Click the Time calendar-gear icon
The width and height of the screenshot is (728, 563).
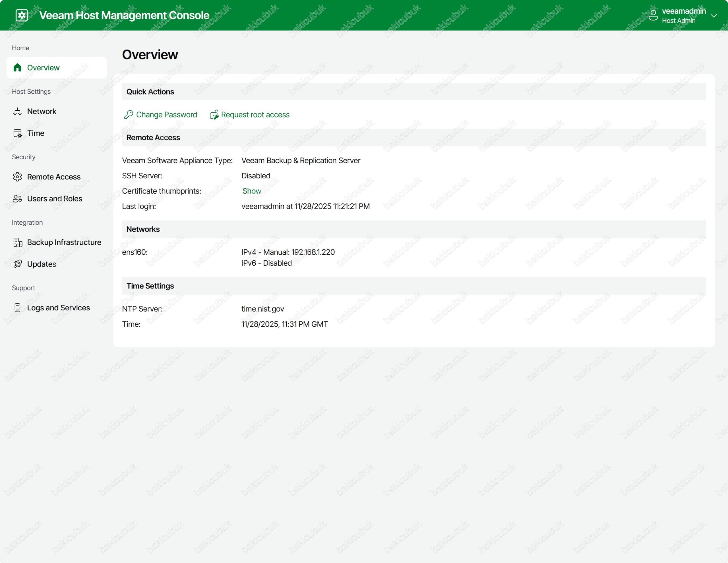tap(17, 133)
